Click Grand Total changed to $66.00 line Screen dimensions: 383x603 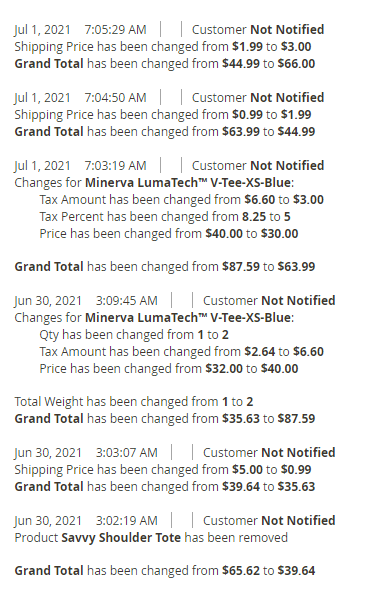click(x=165, y=63)
